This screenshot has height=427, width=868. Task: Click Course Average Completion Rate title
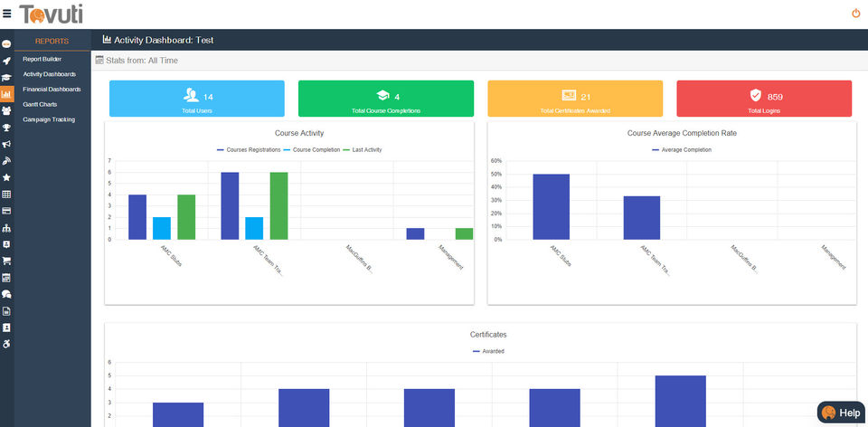point(682,134)
